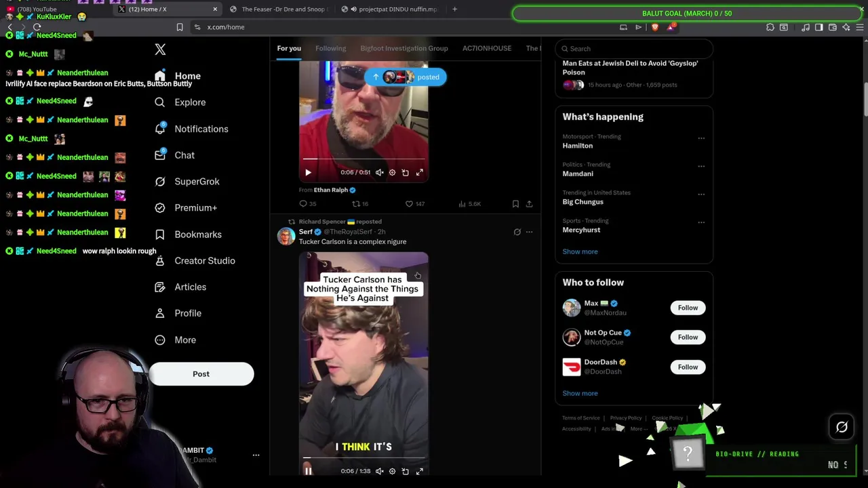Screen dimensions: 868x488
Task: Open a new browser tab
Action: point(454,9)
